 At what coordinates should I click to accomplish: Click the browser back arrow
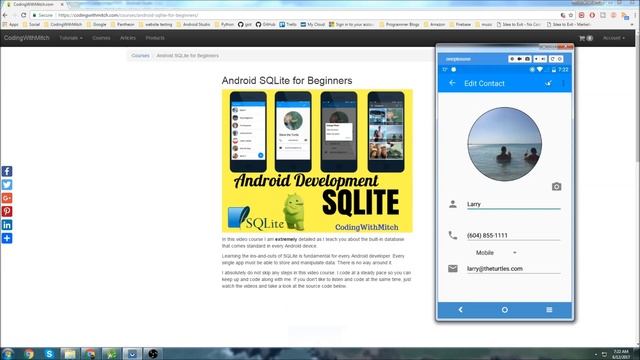click(5, 15)
